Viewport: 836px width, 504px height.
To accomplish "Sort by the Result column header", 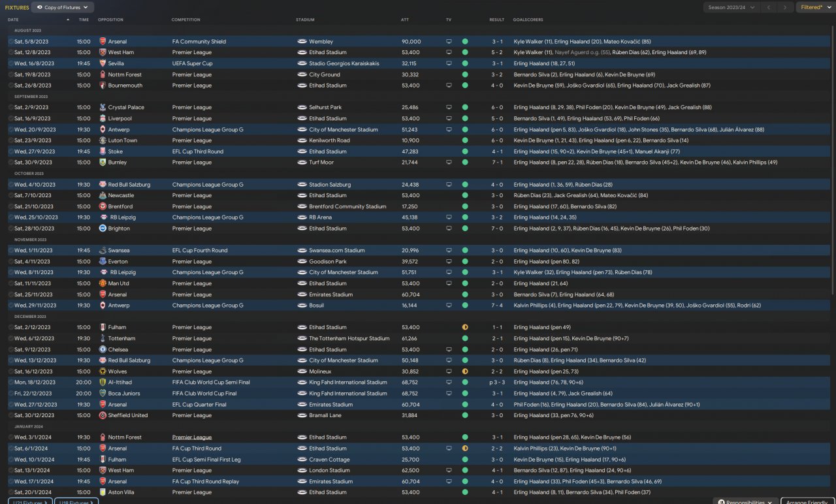I will [496, 20].
